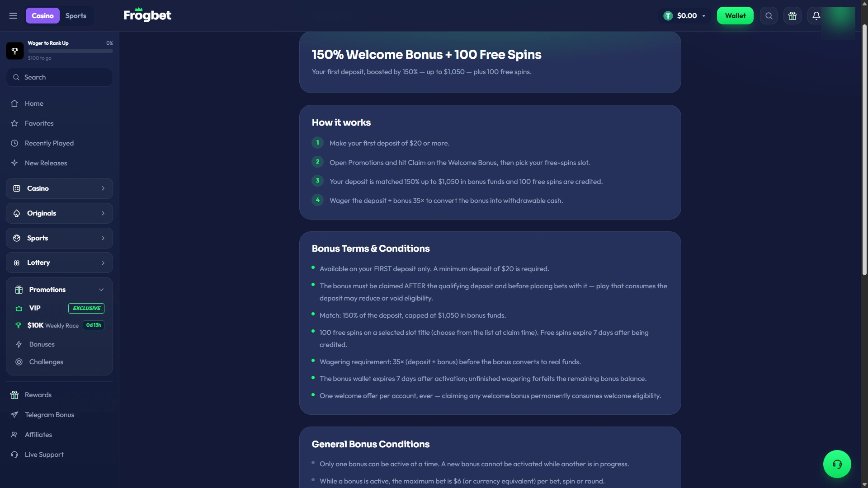
Task: Click the EXCLUSIVE badge next to VIP
Action: (86, 308)
